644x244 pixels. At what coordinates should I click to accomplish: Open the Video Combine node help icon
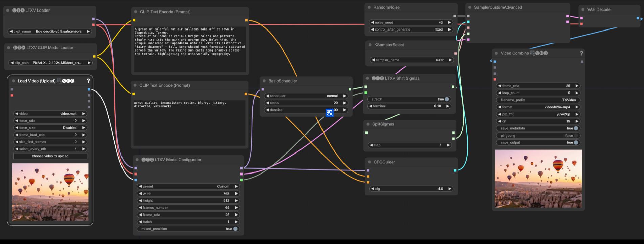(581, 53)
